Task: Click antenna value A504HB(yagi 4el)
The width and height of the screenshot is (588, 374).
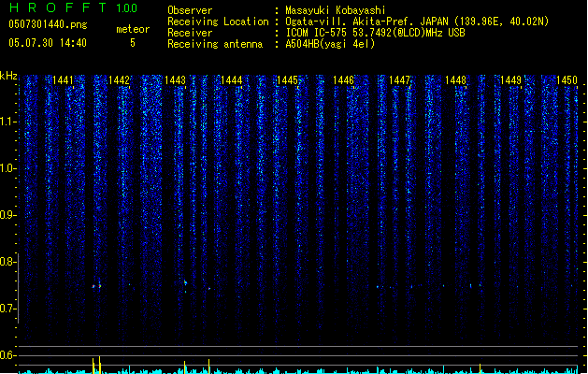Action: 330,44
